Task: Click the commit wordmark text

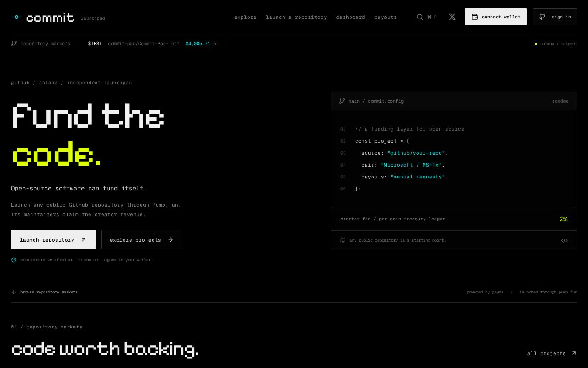Action: coord(50,17)
